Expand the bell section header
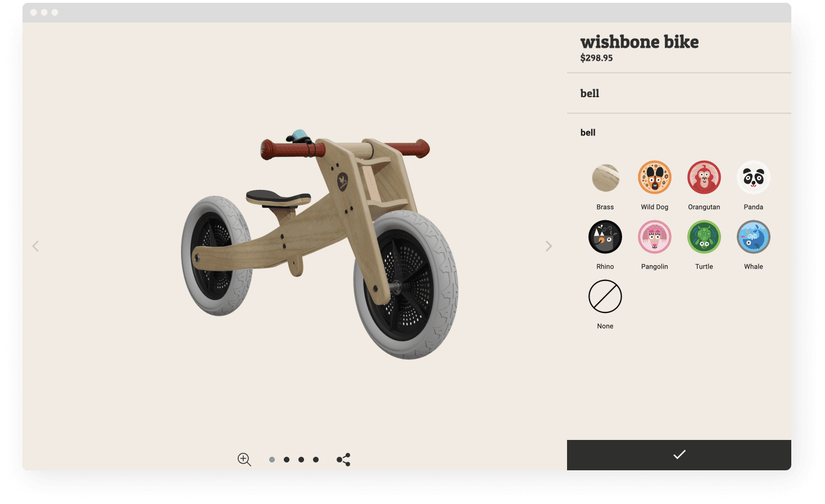Viewport: 825px width, 504px height. pos(679,93)
